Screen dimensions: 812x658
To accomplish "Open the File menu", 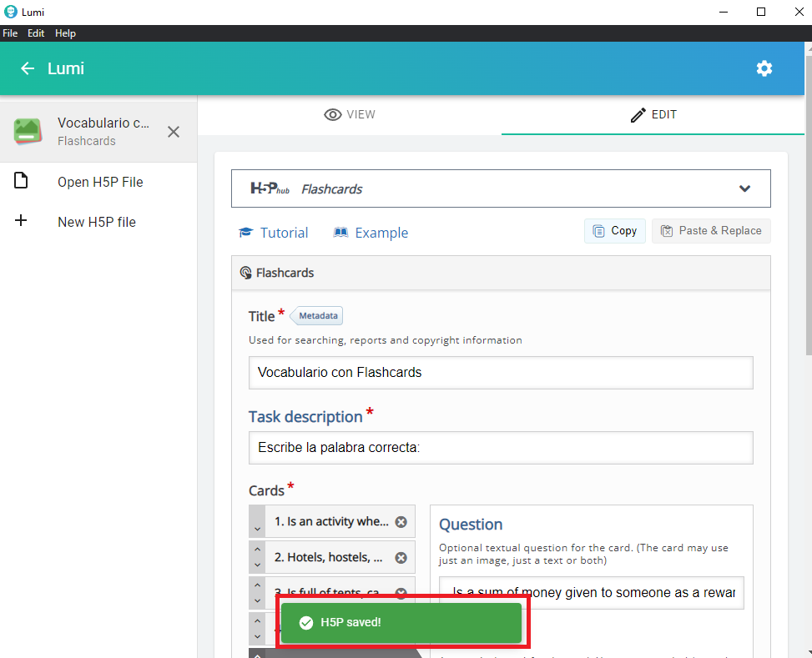I will click(x=10, y=33).
